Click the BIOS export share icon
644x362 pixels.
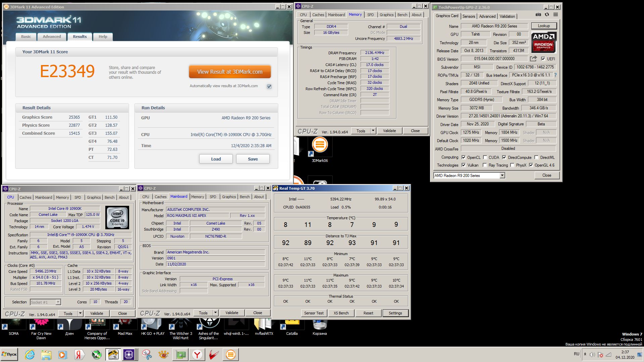coord(533,59)
